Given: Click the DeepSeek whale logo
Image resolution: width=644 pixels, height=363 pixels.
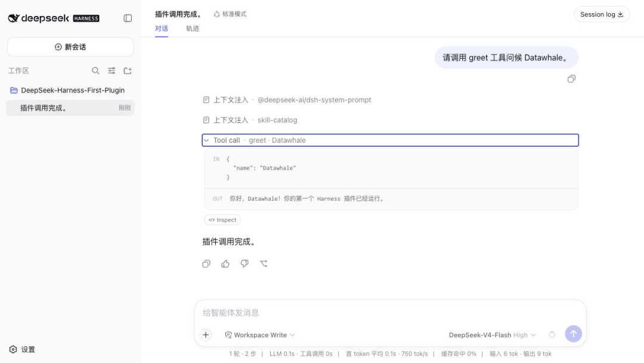Looking at the screenshot, I should (x=14, y=18).
